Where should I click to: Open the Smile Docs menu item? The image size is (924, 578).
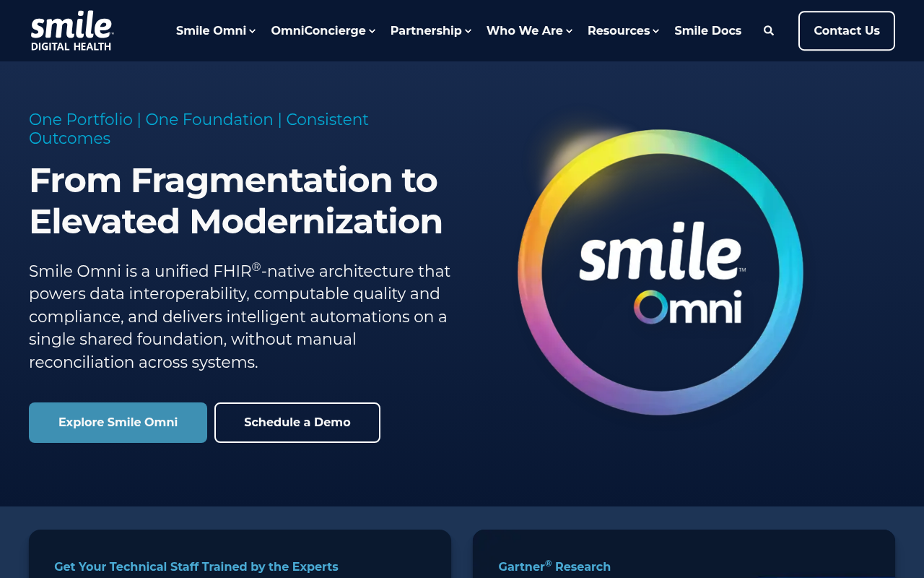tap(707, 30)
